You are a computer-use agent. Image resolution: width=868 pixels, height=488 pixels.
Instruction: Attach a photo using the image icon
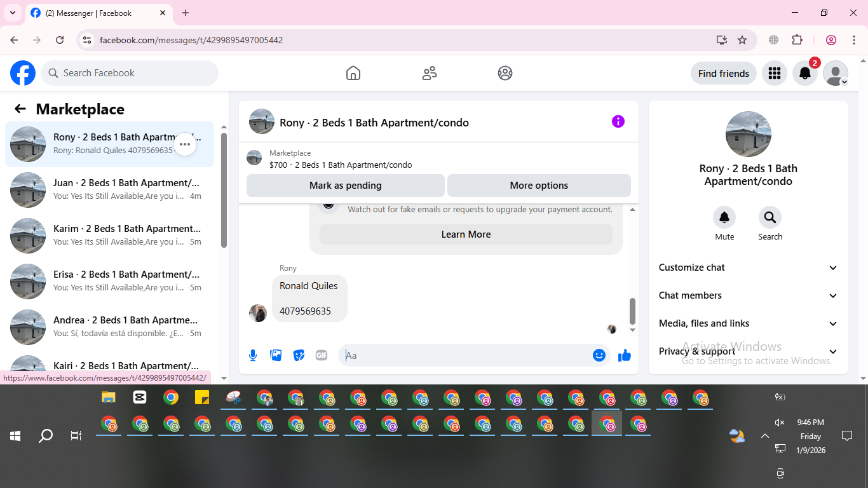tap(276, 355)
